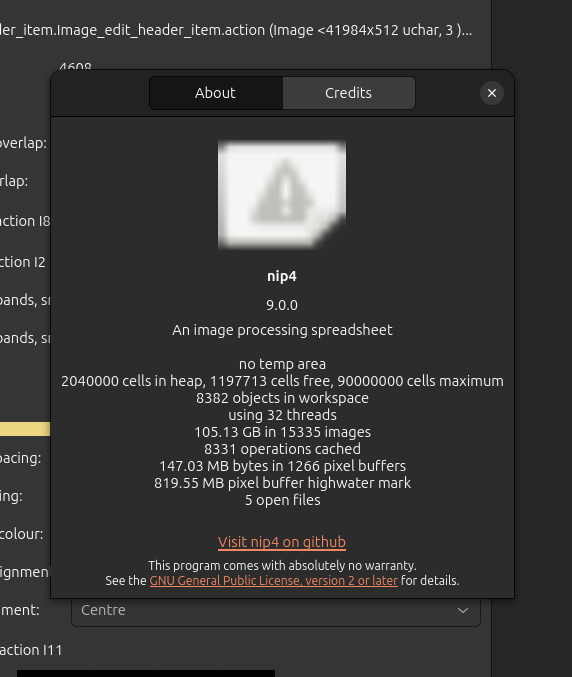Click the 'ction I2' label in background window
Viewport: 572px width, 677px height.
tap(22, 262)
